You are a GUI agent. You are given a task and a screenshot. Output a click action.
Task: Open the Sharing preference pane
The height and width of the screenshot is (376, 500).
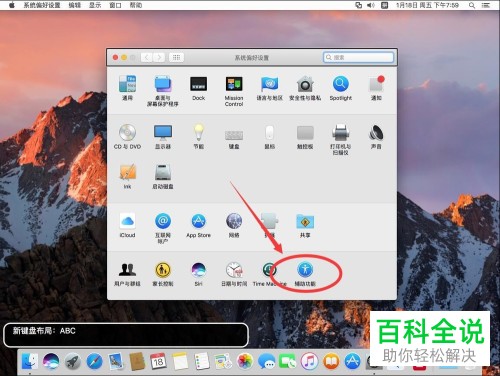pyautogui.click(x=305, y=225)
